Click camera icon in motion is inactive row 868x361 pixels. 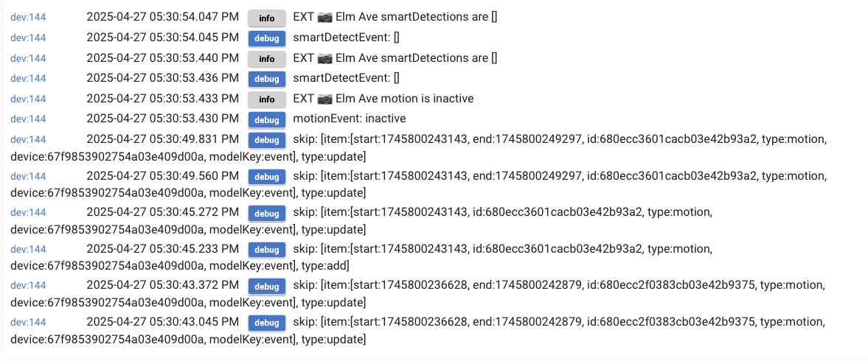(325, 99)
